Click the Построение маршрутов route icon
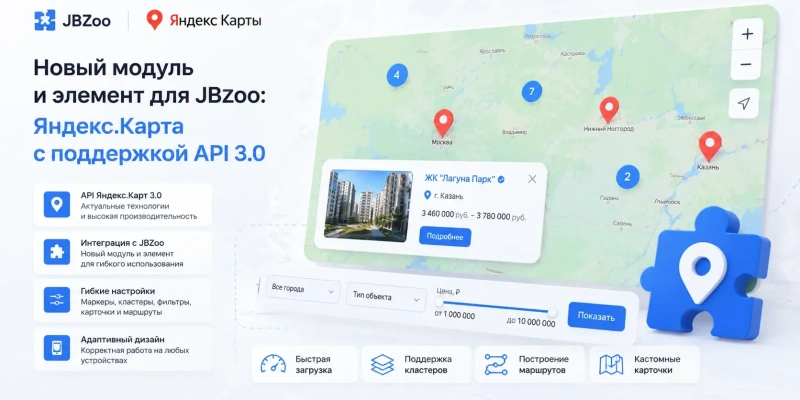The height and width of the screenshot is (400, 800). tap(495, 365)
